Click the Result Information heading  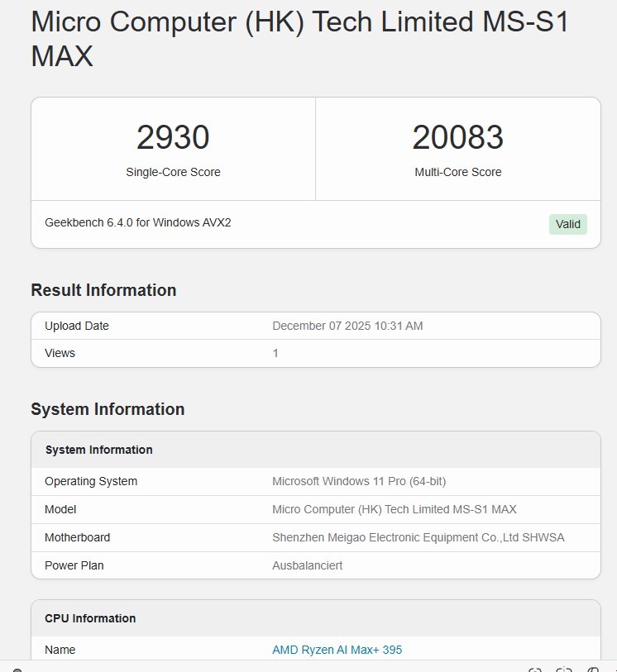(x=103, y=290)
